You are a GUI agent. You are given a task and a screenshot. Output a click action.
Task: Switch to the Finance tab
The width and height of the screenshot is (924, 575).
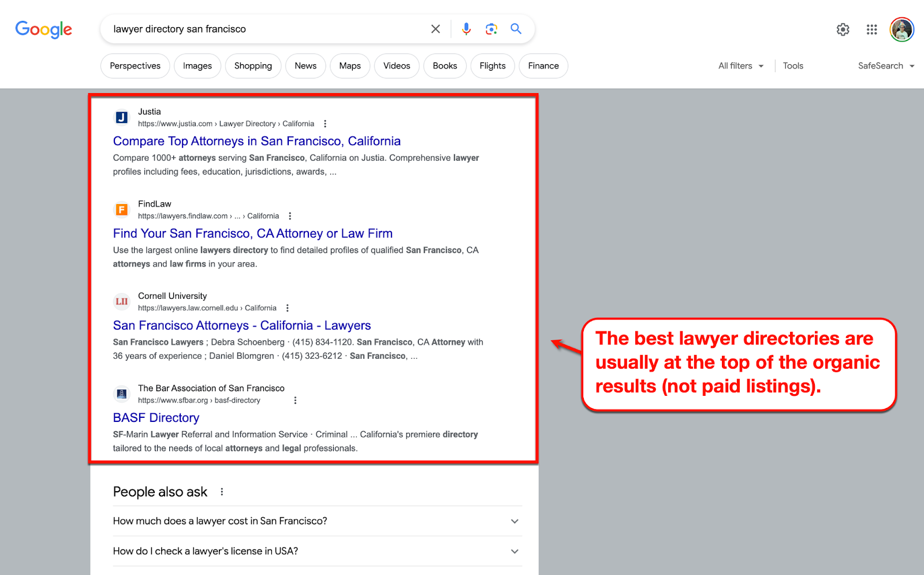(x=543, y=66)
